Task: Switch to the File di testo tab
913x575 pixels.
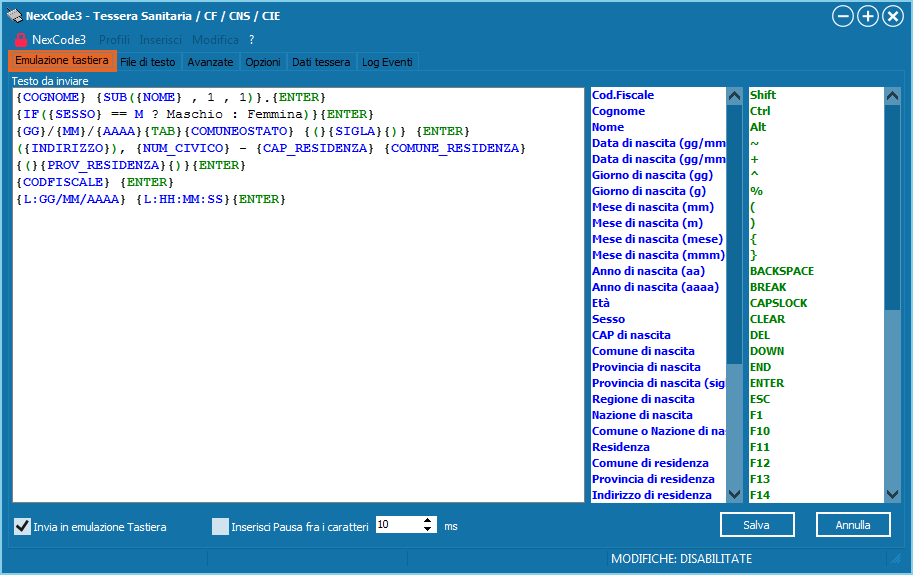Action: (x=148, y=62)
